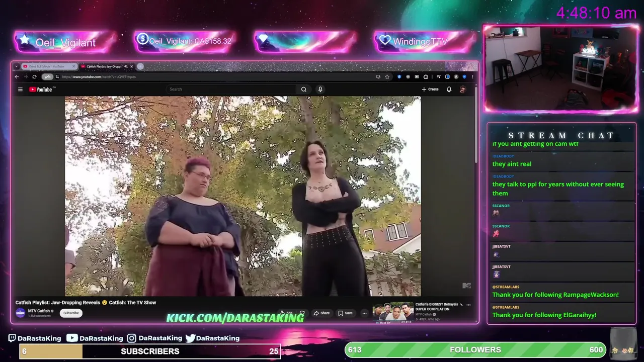Go to the YouTube home logo
Screen dimensions: 644x362
41,89
